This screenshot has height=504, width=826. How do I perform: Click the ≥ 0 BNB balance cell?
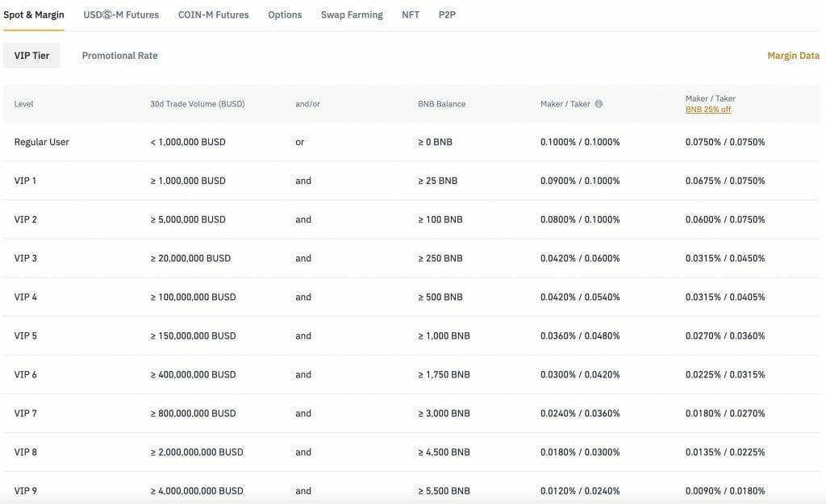point(435,142)
